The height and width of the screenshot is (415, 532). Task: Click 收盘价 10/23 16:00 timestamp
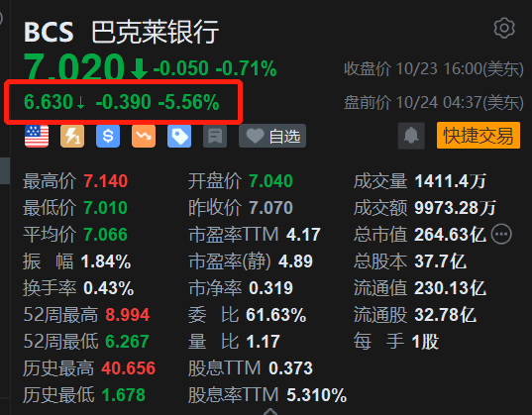434,69
